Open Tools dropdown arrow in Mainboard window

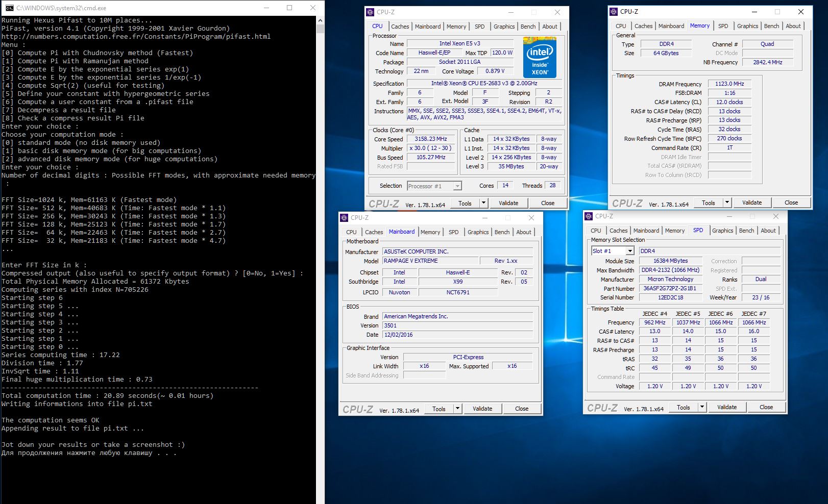pyautogui.click(x=457, y=409)
